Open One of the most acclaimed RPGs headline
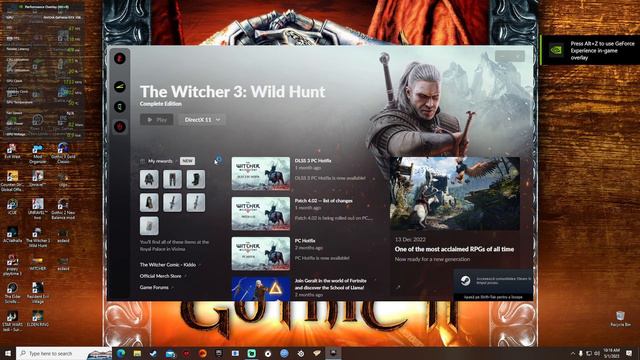Image resolution: width=640 pixels, height=360 pixels. coord(454,249)
